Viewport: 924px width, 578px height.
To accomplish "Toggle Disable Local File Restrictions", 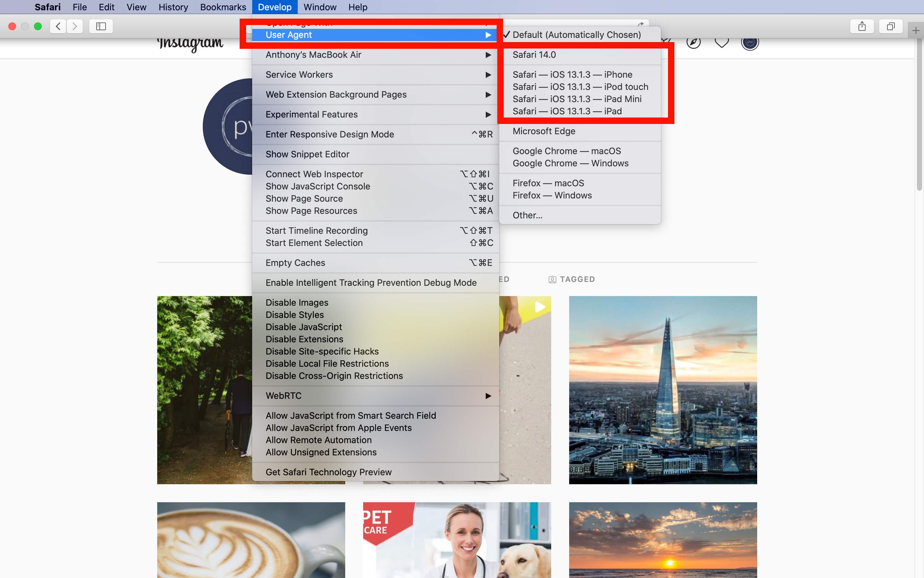I will tap(375, 363).
